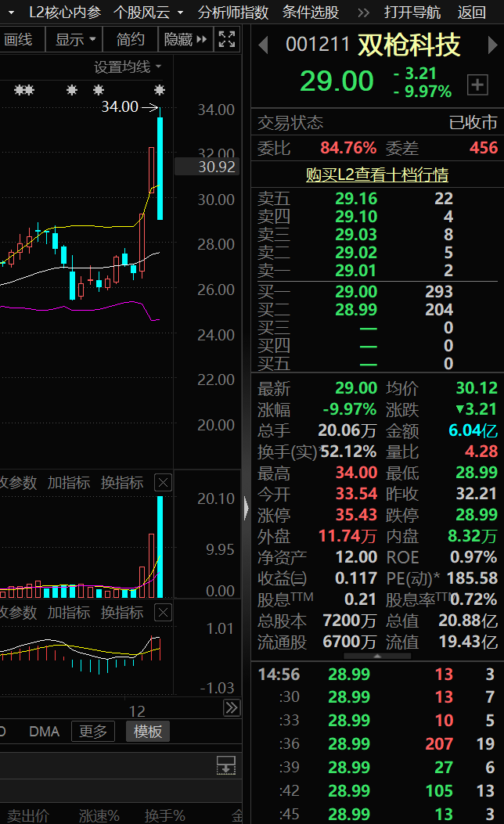Click the 更多 indicators button
This screenshot has height=824, width=504.
[93, 732]
